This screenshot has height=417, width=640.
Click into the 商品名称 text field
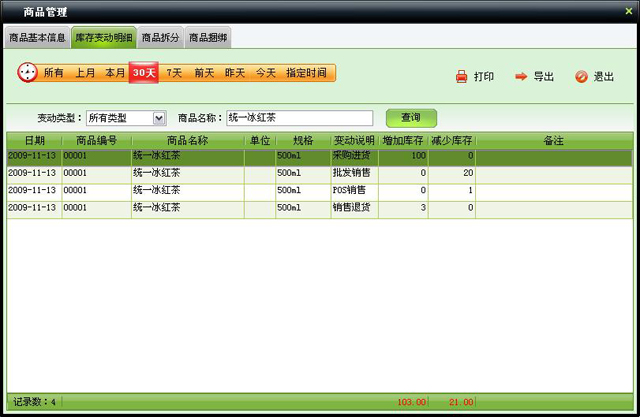[x=299, y=118]
